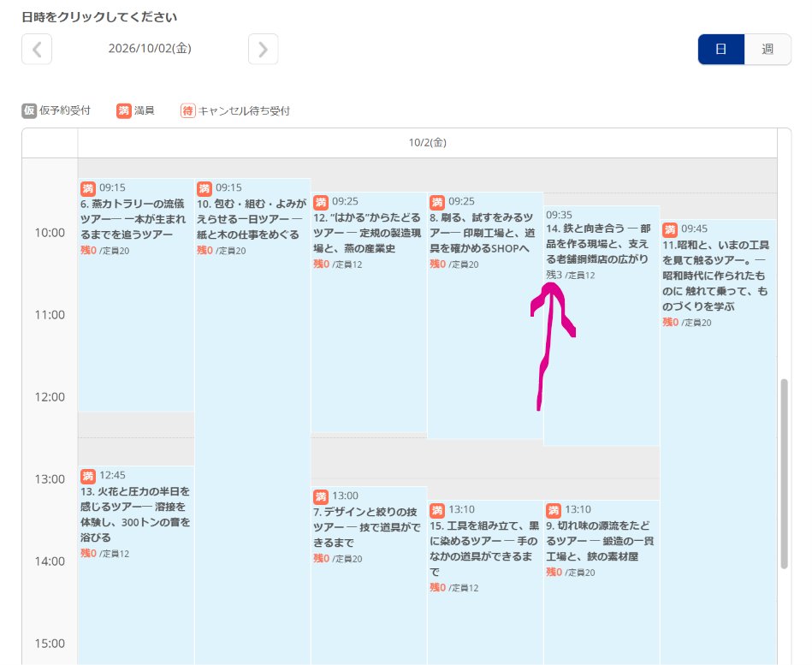The width and height of the screenshot is (812, 665).
Task: Click the 満 badge on the 12:45 tour
Action: (88, 476)
